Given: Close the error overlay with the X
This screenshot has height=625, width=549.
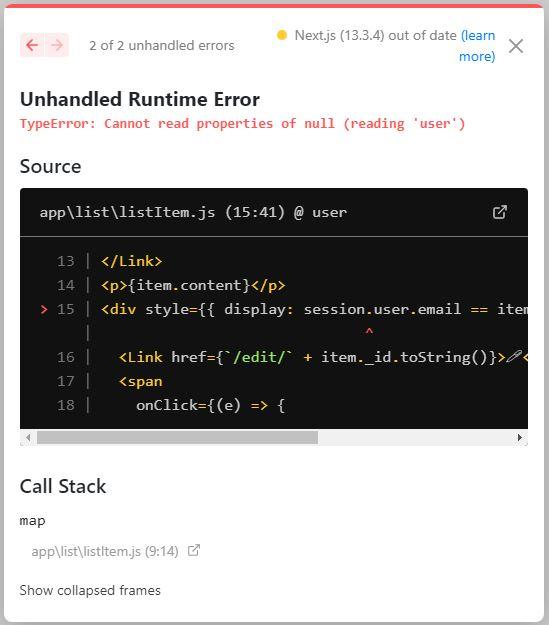Looking at the screenshot, I should pos(516,46).
